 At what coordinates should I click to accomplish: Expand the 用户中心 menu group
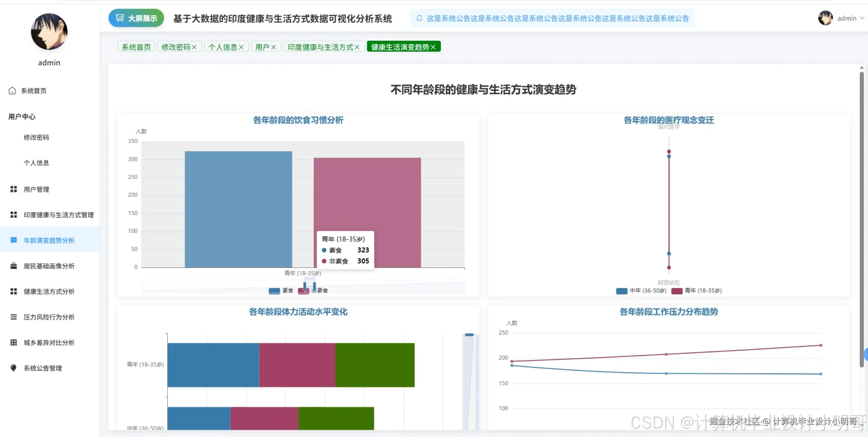point(22,116)
